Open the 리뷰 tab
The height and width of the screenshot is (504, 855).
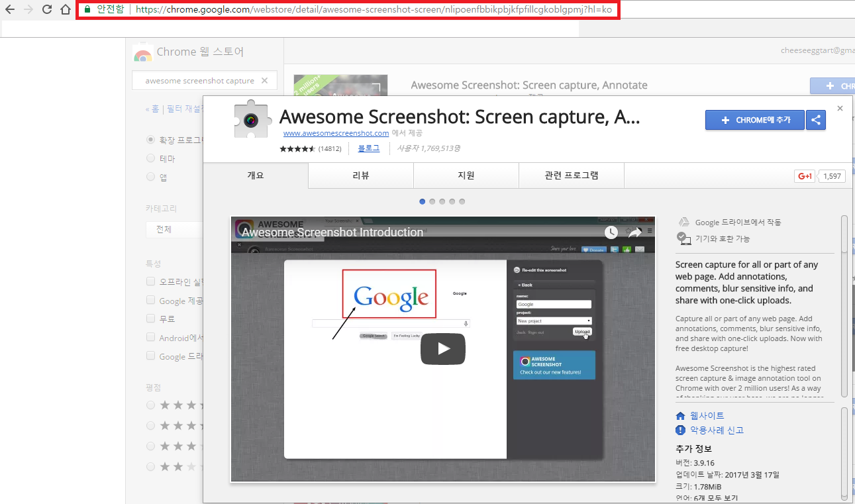point(361,176)
